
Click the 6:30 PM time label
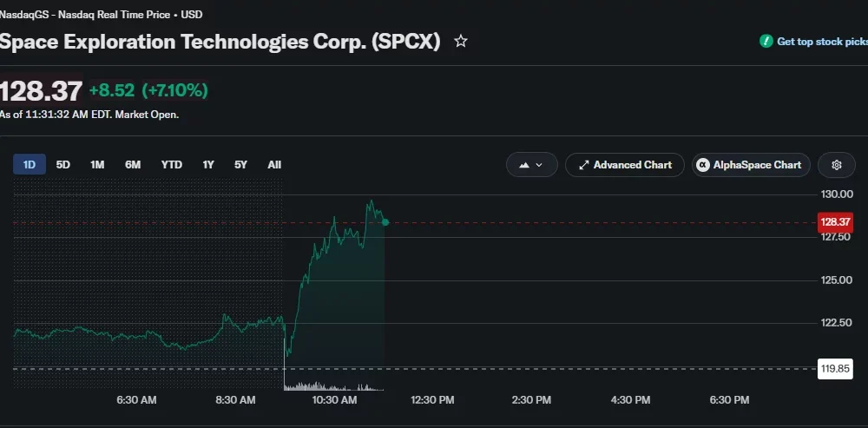[729, 399]
